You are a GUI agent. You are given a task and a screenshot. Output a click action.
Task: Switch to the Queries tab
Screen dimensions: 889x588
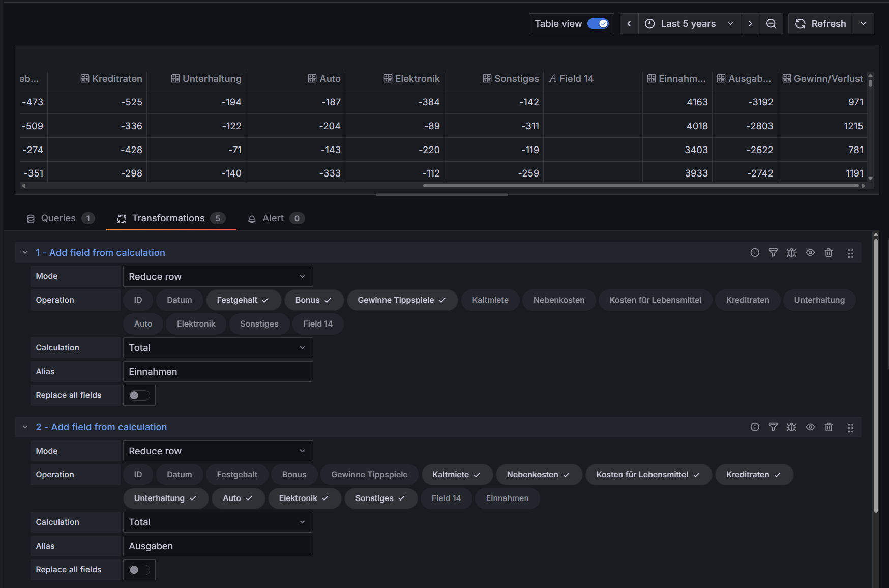click(x=58, y=218)
